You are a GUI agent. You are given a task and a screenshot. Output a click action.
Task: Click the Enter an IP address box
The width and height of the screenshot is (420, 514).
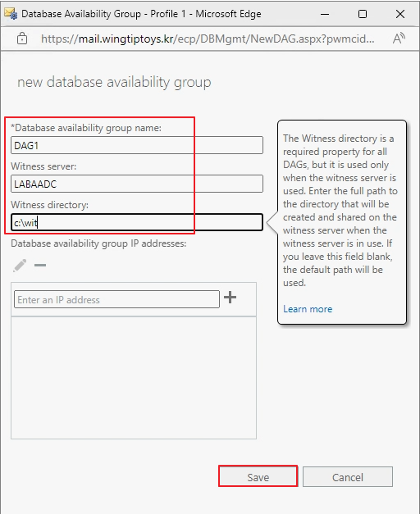(116, 299)
